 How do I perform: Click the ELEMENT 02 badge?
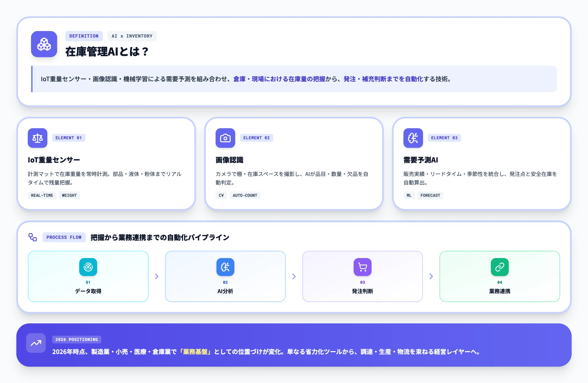pos(256,138)
